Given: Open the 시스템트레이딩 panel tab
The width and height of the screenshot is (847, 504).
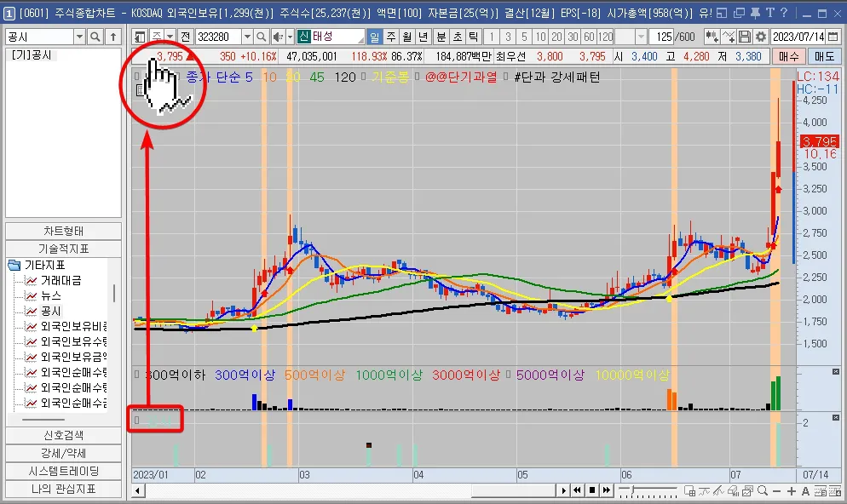Looking at the screenshot, I should (x=63, y=471).
